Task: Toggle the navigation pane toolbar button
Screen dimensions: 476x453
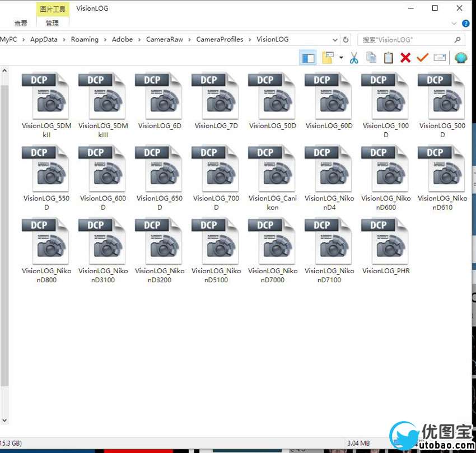Action: 308,58
